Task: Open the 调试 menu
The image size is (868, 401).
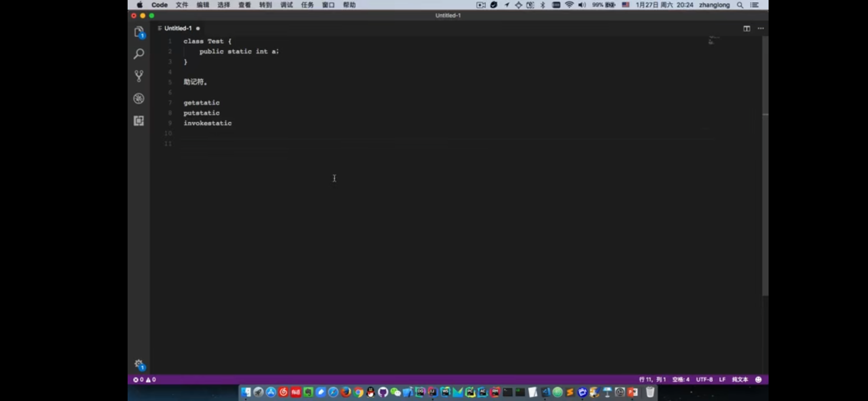Action: (286, 5)
